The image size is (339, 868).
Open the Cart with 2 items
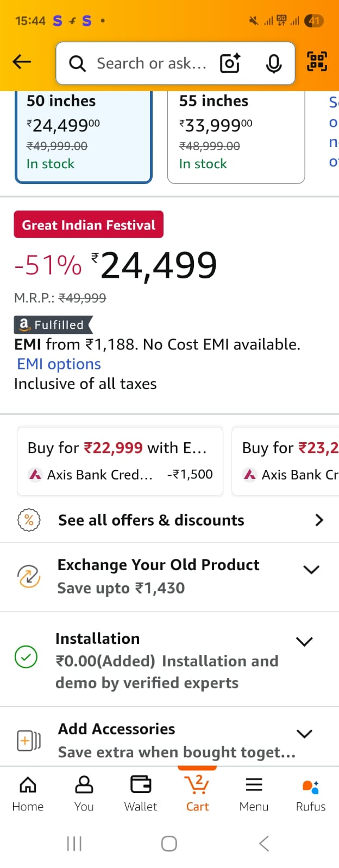tap(197, 793)
